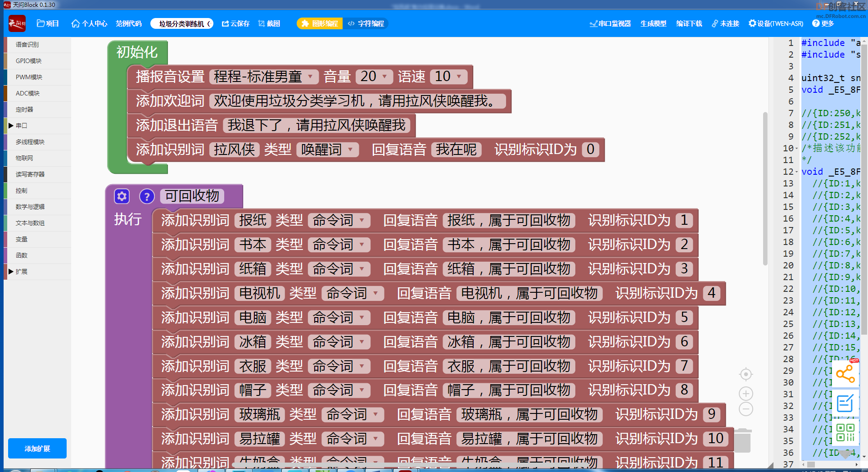Switch to 字符编程 mode

click(x=366, y=23)
